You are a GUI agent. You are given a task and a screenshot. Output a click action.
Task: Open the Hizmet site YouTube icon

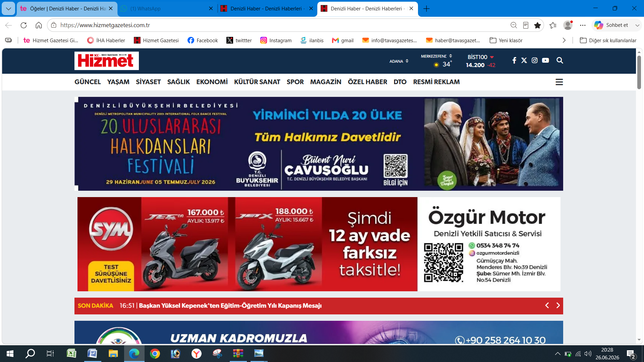[546, 60]
